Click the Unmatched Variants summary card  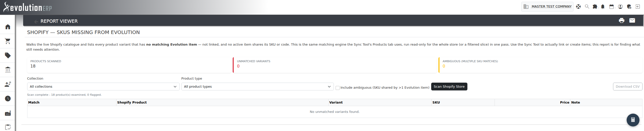pos(335,65)
